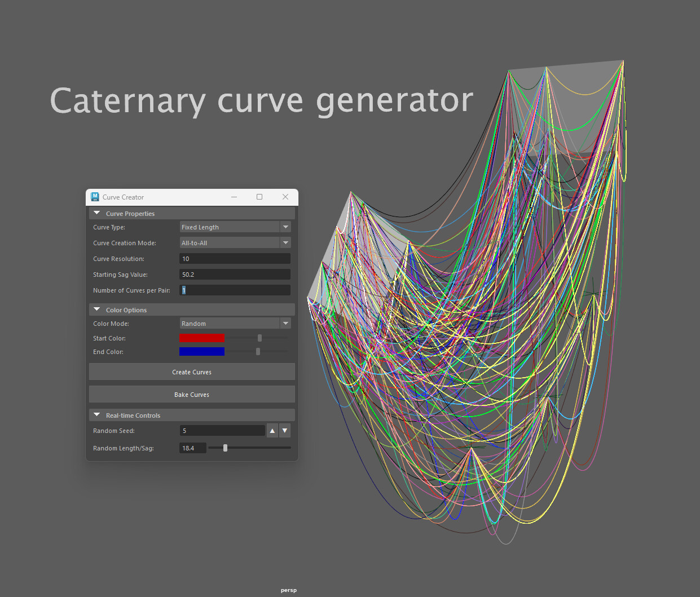Click the Random Seed input field
Viewport: 700px width, 597px height.
222,430
